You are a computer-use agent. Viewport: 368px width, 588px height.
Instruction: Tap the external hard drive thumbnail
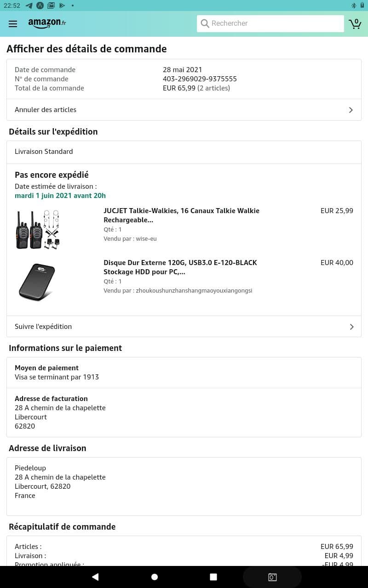37,282
